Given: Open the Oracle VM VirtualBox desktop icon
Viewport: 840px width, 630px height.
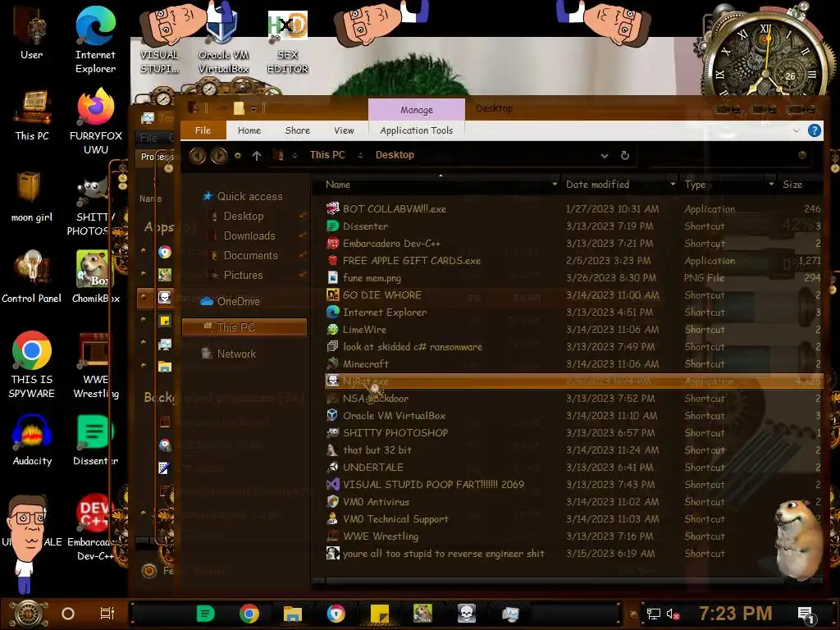Looking at the screenshot, I should 223,40.
